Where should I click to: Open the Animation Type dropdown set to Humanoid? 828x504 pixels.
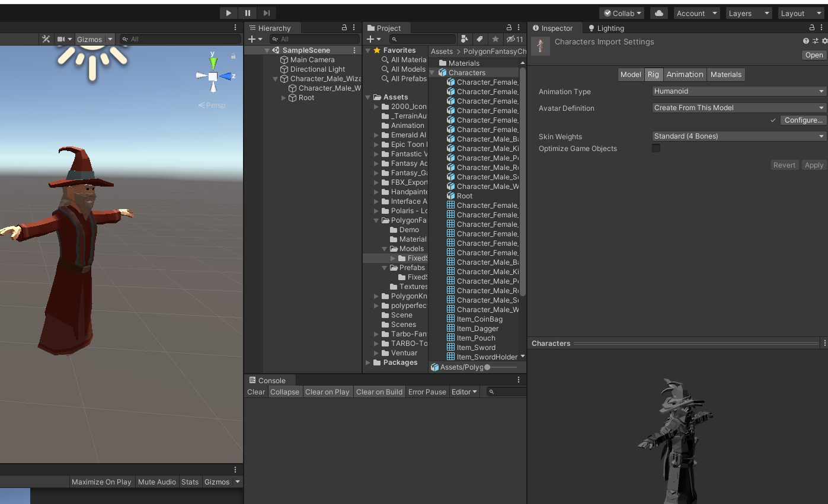point(738,92)
